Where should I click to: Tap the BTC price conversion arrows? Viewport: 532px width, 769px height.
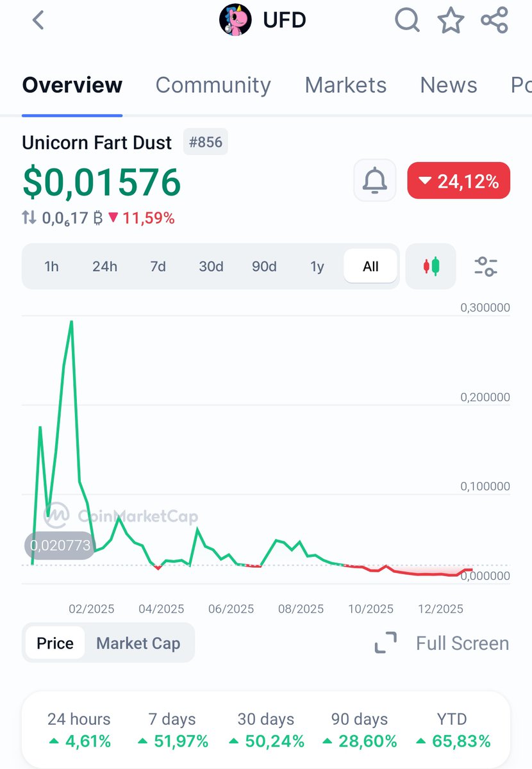tap(29, 218)
